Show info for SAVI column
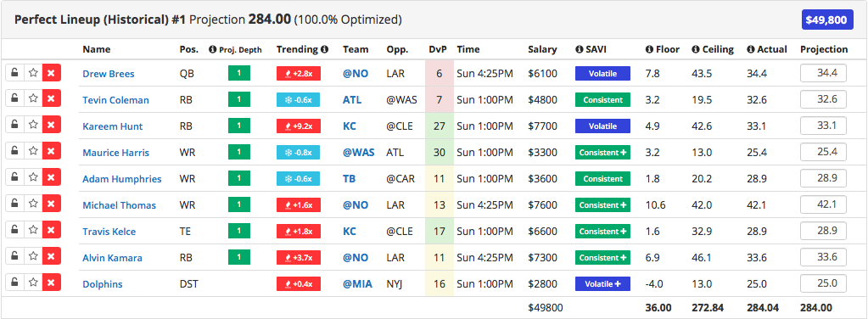The width and height of the screenshot is (868, 319). tap(579, 49)
